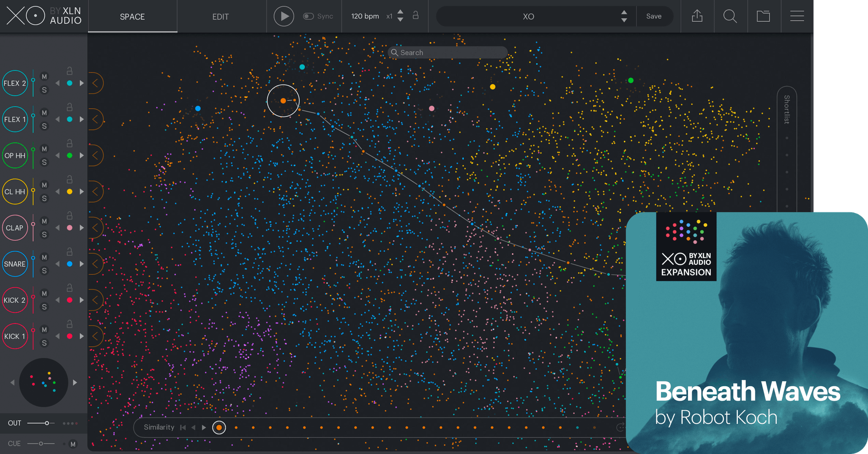Image resolution: width=868 pixels, height=454 pixels.
Task: Mute the SNARE channel
Action: pyautogui.click(x=44, y=257)
